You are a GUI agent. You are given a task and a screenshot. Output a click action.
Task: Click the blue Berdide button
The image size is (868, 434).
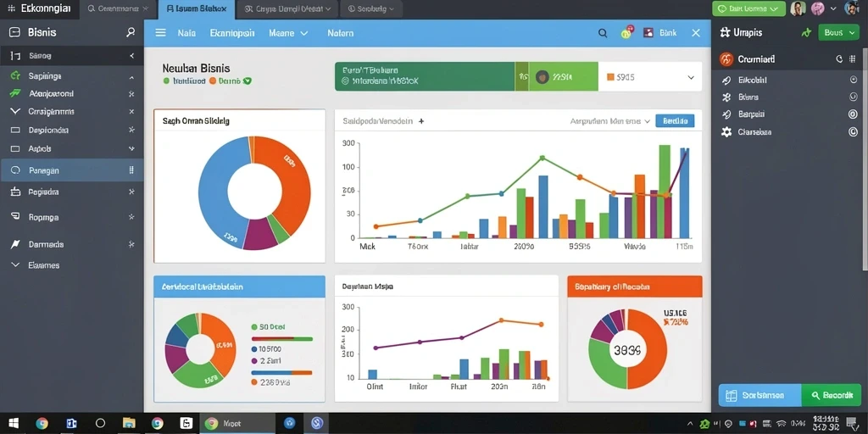click(675, 120)
